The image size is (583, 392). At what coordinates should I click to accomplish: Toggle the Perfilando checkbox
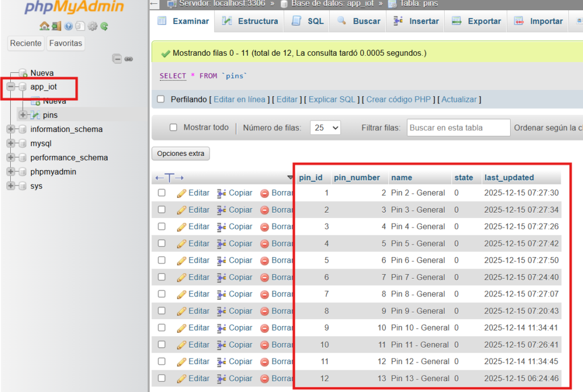pyautogui.click(x=161, y=99)
